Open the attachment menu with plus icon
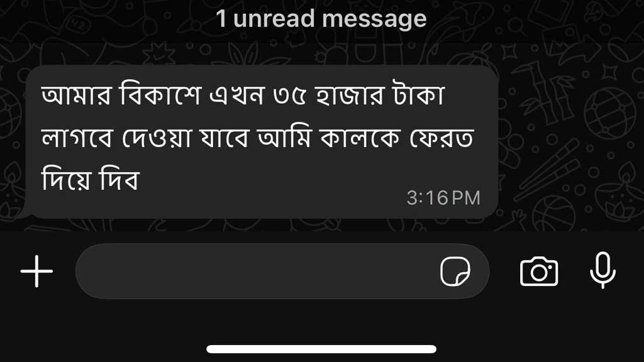 click(36, 271)
